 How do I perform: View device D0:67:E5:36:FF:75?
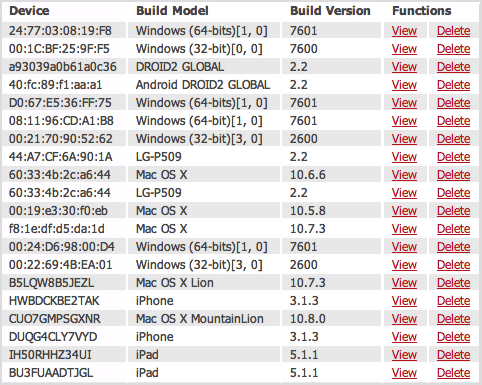pos(404,103)
